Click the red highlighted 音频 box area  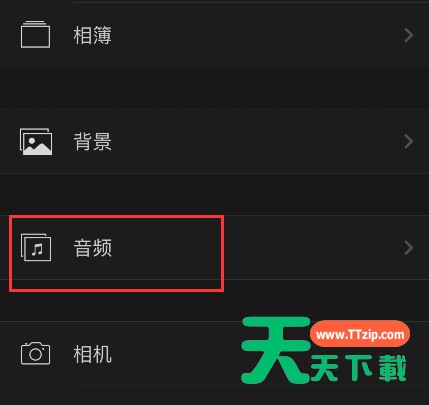click(x=116, y=253)
